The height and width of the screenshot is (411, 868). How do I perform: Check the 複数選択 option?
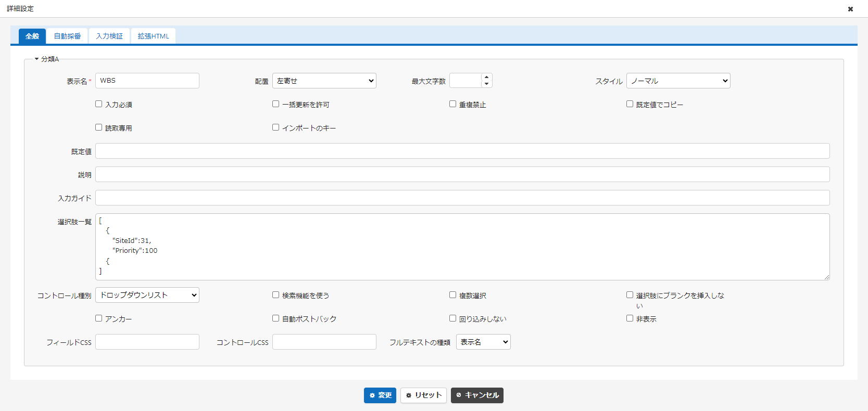pyautogui.click(x=452, y=295)
